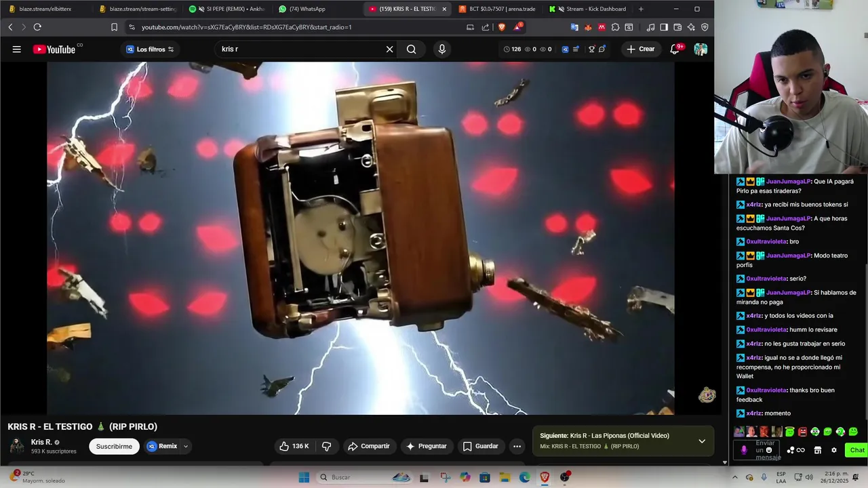Open Microsoft Edge from the taskbar
This screenshot has width=868, height=488.
coord(525,477)
